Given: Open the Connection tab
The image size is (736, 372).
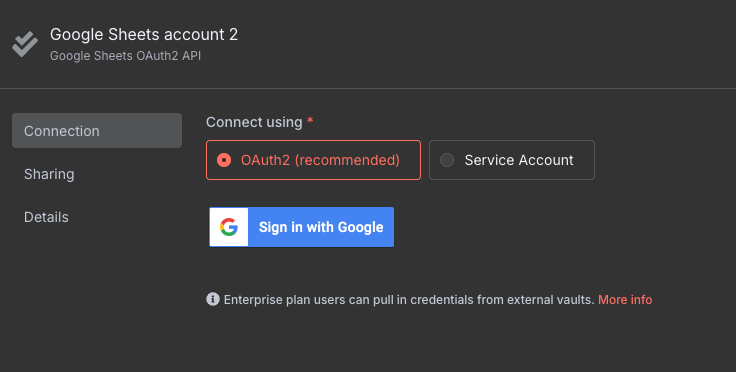Looking at the screenshot, I should (97, 130).
